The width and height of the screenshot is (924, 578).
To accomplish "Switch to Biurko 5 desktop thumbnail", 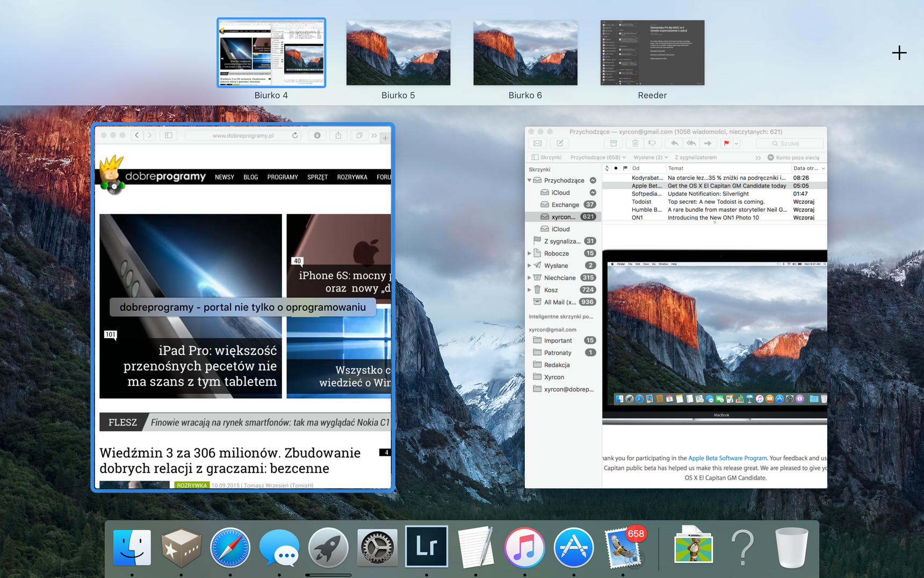I will [x=398, y=53].
